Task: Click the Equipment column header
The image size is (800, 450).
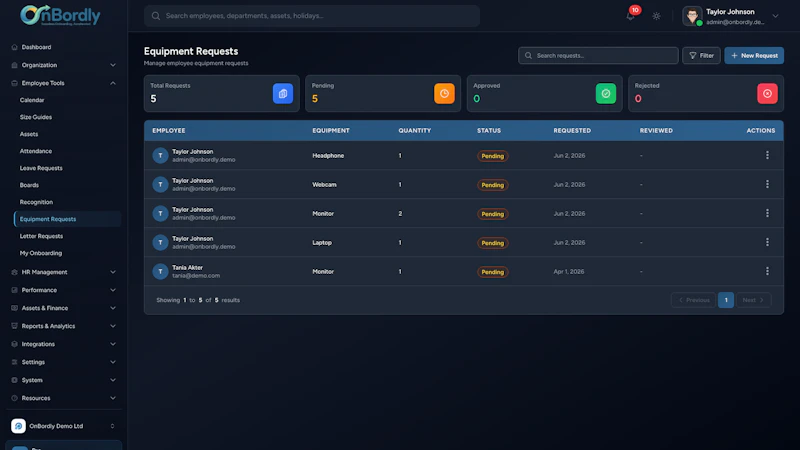Action: [331, 131]
